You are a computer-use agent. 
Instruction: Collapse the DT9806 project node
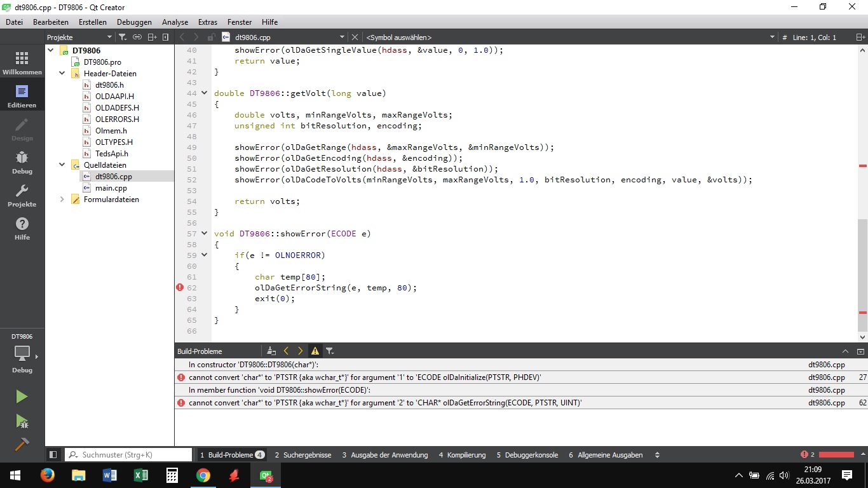[x=51, y=50]
